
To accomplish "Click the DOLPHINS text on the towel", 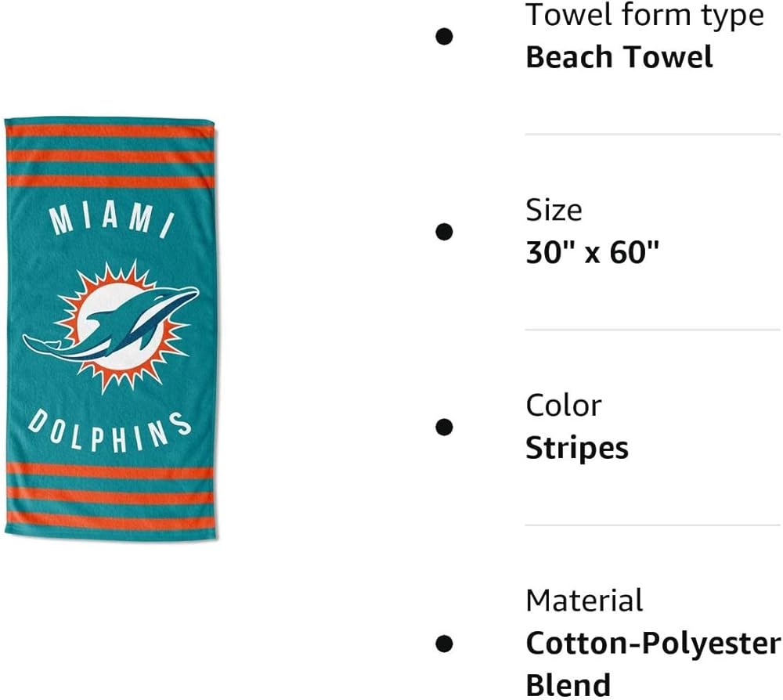I will click(110, 432).
